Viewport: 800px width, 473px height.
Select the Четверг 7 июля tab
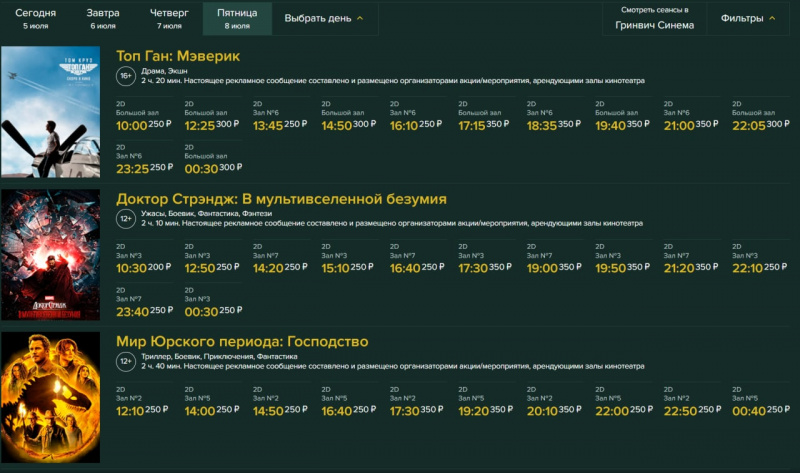pos(169,18)
